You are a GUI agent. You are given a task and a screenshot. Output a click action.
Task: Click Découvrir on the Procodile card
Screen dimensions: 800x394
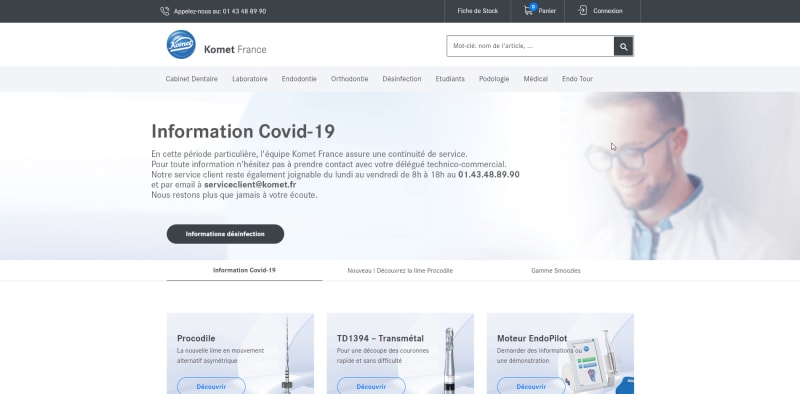pyautogui.click(x=211, y=386)
